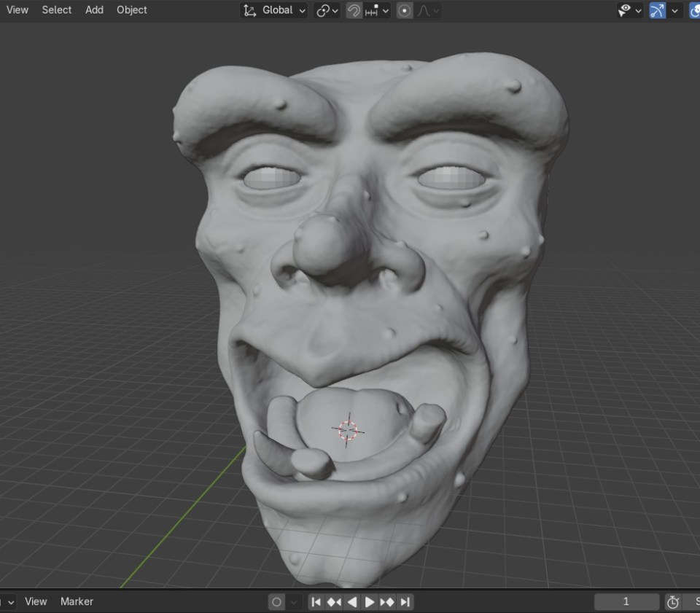Toggle the auto keying record button
The image size is (700, 613).
[276, 602]
